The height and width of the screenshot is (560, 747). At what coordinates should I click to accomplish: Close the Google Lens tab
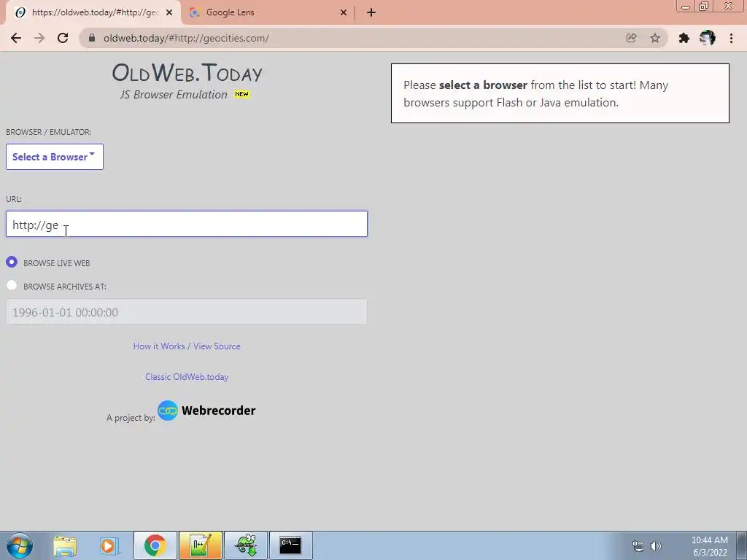coord(344,12)
